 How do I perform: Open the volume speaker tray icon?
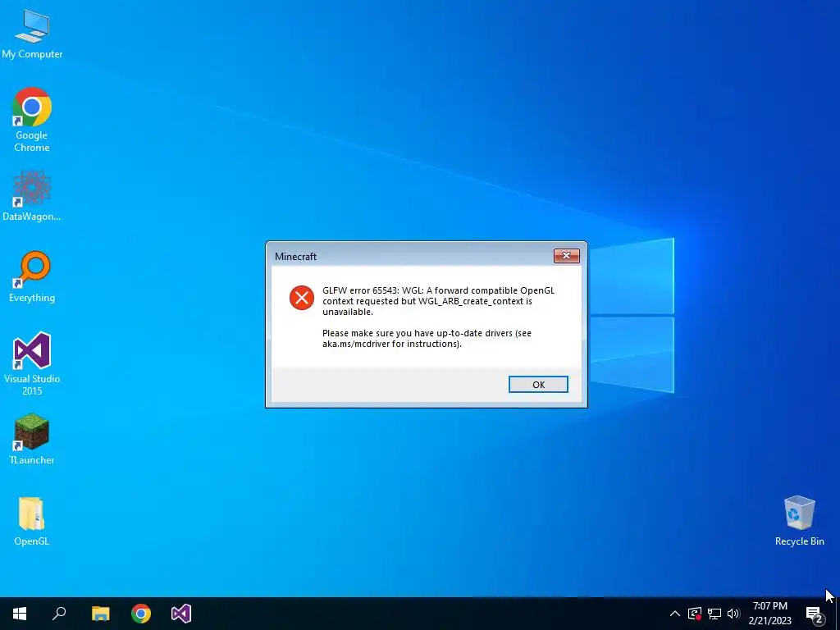[x=733, y=614]
